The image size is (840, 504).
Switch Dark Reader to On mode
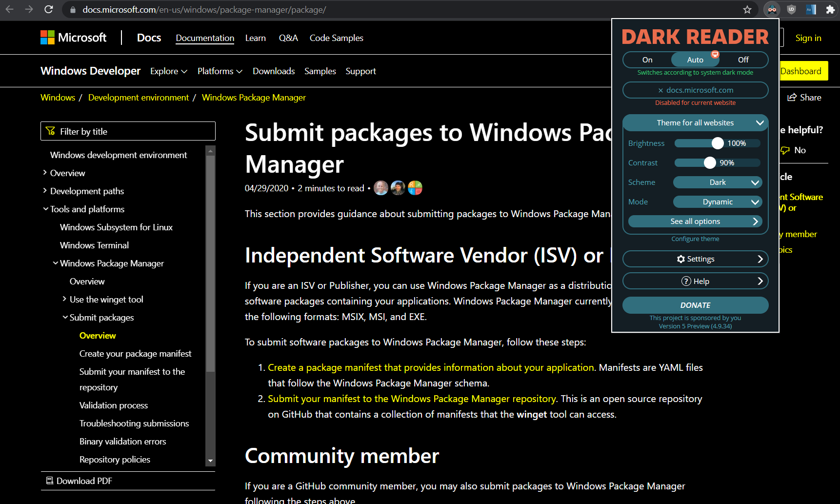(x=647, y=60)
